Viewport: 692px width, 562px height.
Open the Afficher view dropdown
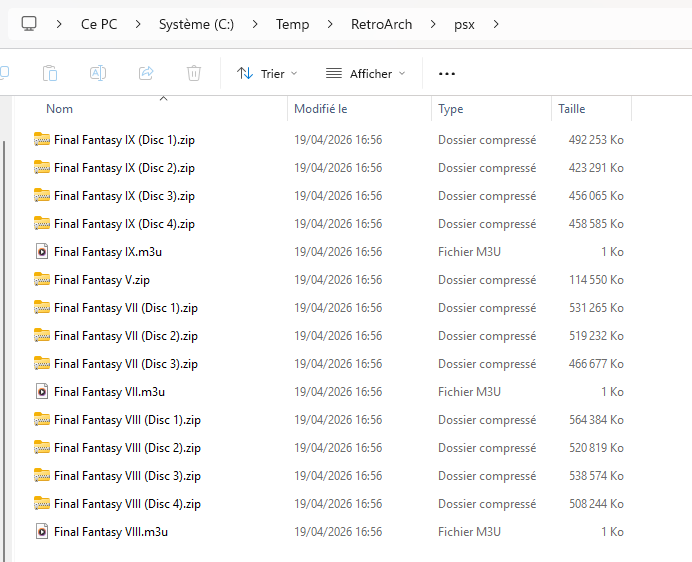[x=366, y=73]
